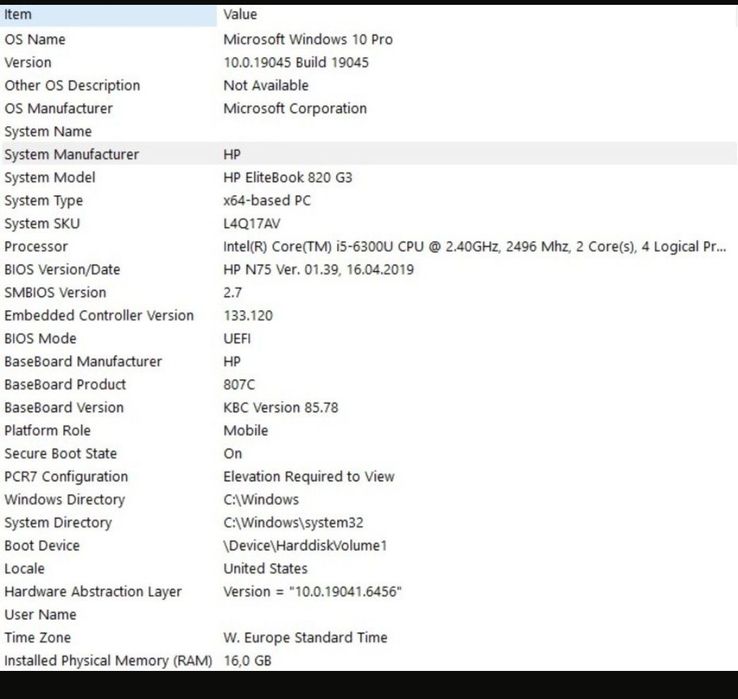Select the OS Name row label
This screenshot has height=699, width=738.
coord(35,40)
